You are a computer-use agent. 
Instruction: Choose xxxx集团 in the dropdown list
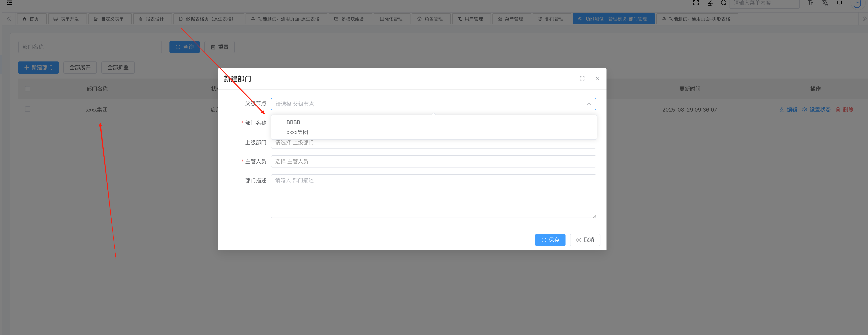coord(297,132)
